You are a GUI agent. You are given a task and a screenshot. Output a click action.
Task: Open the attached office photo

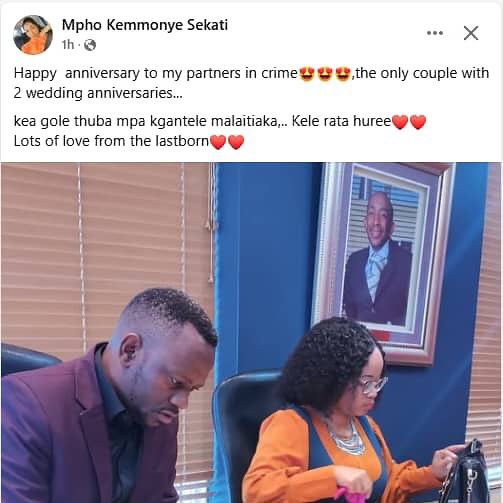click(x=251, y=332)
